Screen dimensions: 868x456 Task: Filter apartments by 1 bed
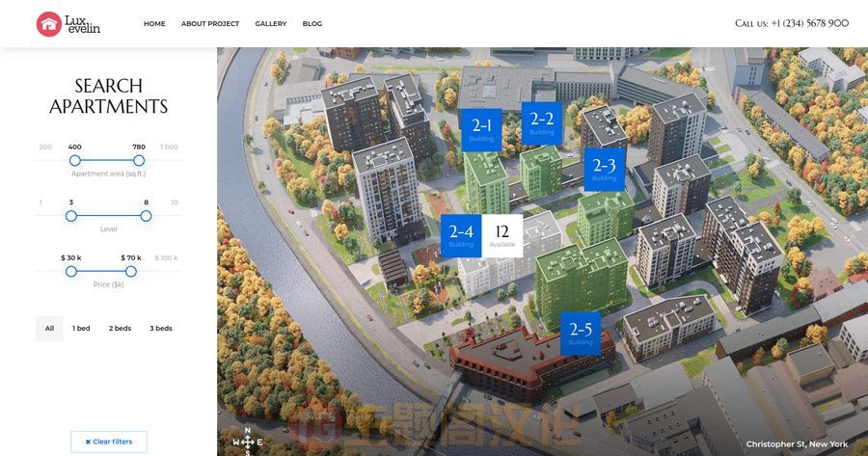tap(81, 328)
